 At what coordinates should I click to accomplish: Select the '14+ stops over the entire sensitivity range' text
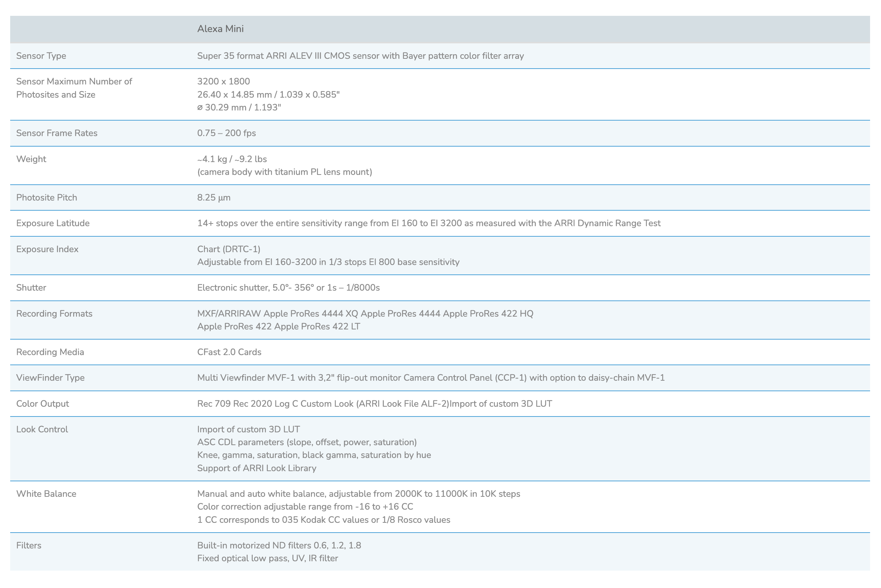tap(282, 223)
